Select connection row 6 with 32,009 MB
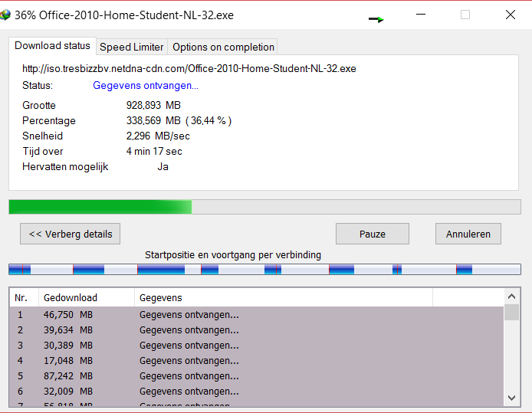This screenshot has height=413, width=532. point(257,392)
